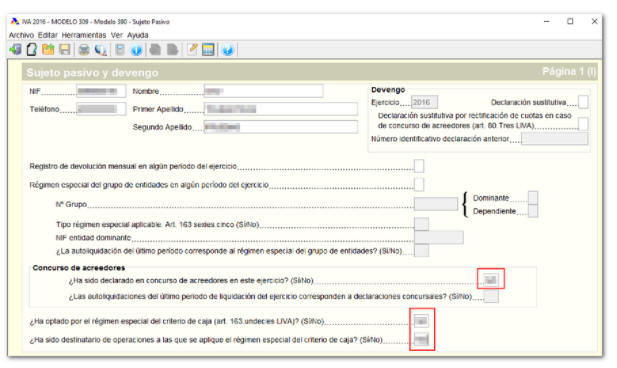Minimize the IVA 2016 window
This screenshot has height=368, width=617.
click(547, 21)
